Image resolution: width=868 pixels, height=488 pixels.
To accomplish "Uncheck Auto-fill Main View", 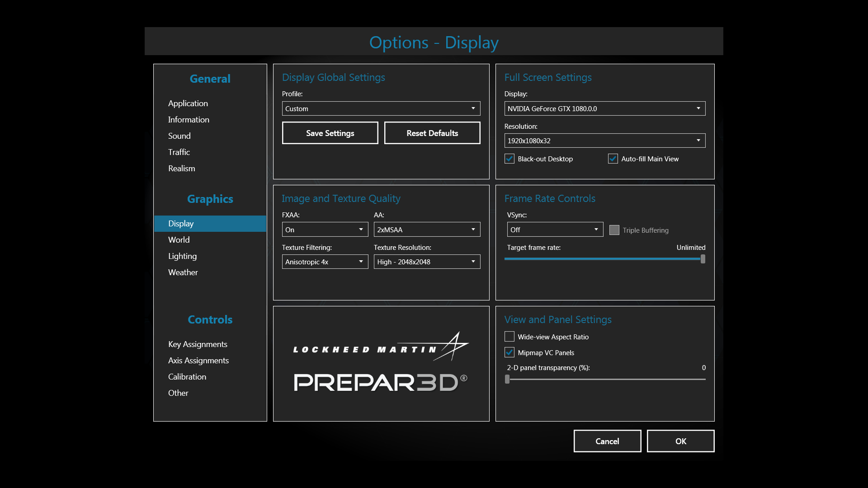I will [613, 159].
